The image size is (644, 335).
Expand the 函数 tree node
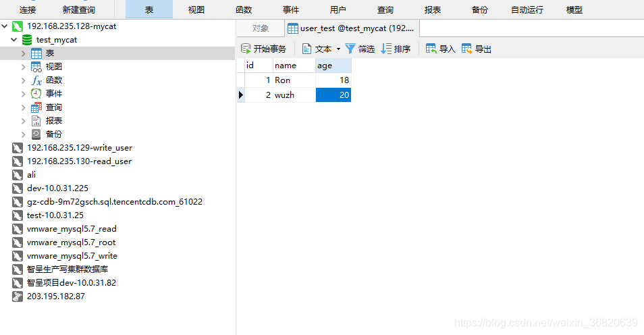24,80
